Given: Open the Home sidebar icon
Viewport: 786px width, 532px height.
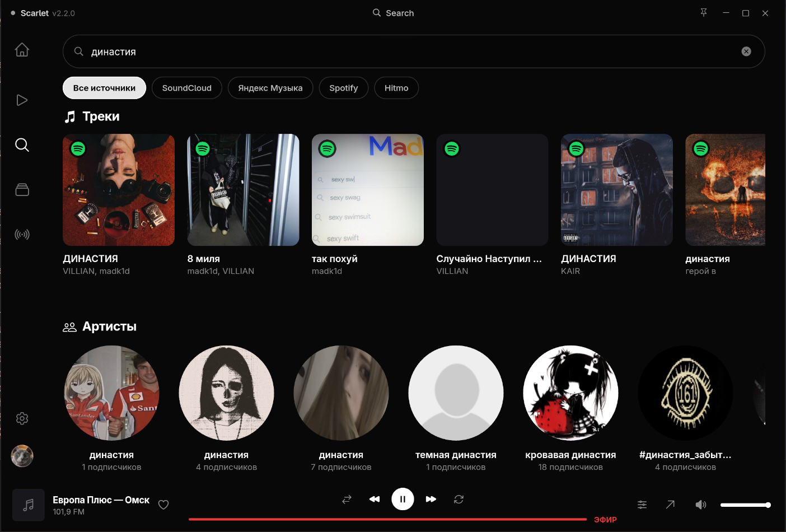Looking at the screenshot, I should click(x=22, y=50).
